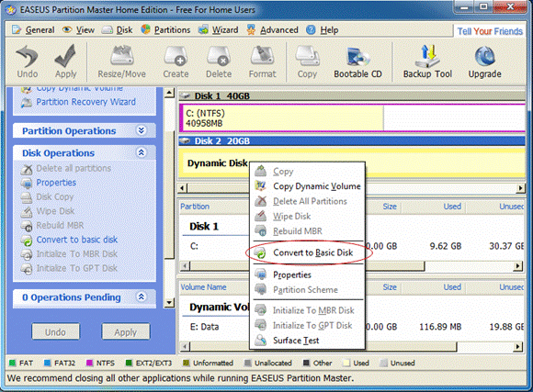Choose Convert to Basic Disk in context menu
The height and width of the screenshot is (392, 533).
[x=308, y=252]
